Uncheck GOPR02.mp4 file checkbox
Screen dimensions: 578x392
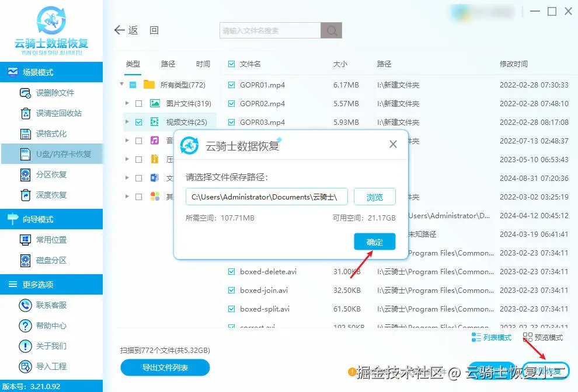(232, 103)
